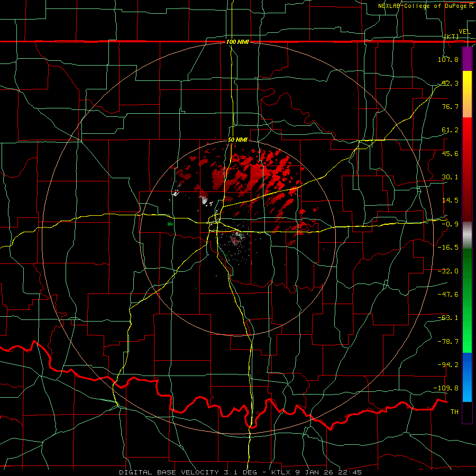Screen dimensions: 476x476
Task: Select the 30.1 legend value
Action: [450, 177]
